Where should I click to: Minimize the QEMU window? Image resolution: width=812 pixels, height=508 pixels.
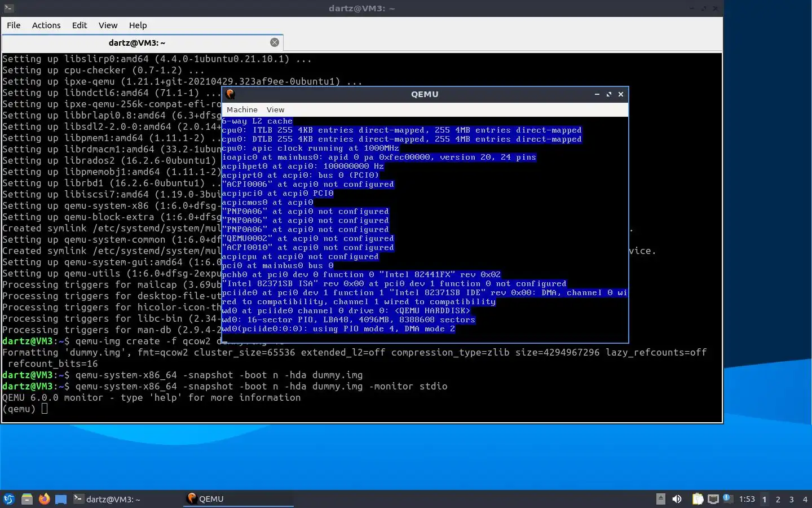[597, 94]
